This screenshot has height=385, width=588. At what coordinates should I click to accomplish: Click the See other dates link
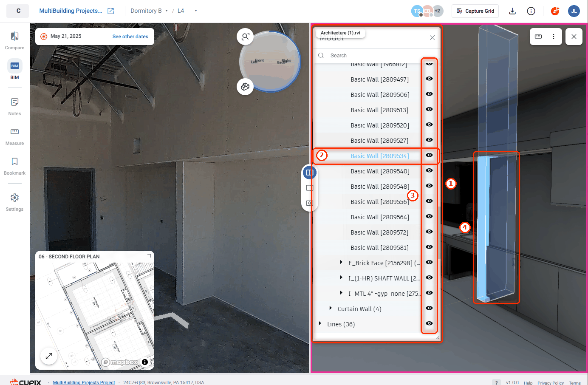click(130, 37)
